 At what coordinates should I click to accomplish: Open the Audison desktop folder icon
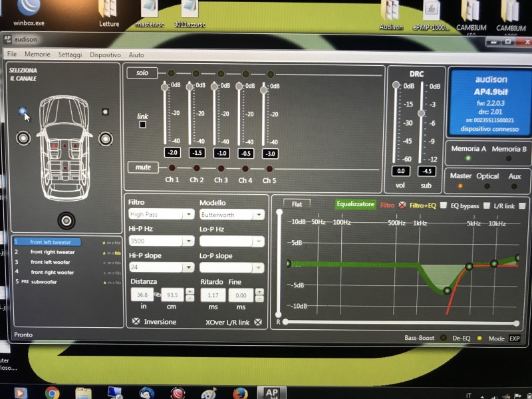pos(390,15)
